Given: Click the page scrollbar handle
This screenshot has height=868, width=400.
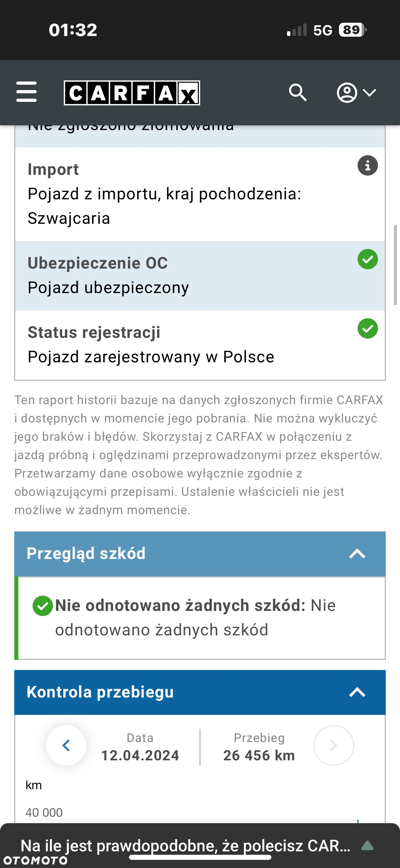Looking at the screenshot, I should pyautogui.click(x=395, y=265).
